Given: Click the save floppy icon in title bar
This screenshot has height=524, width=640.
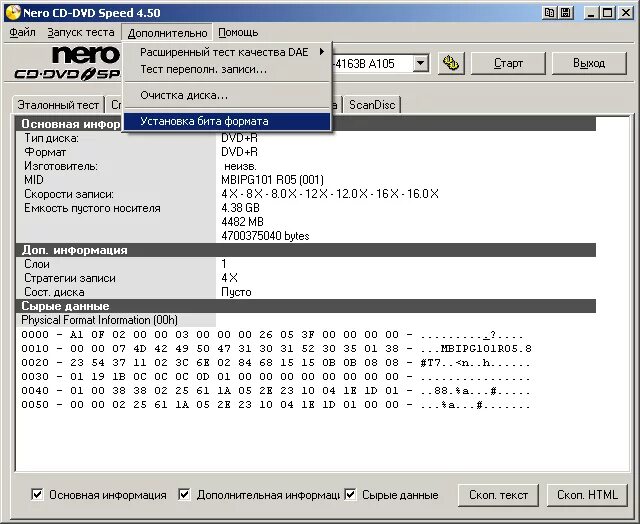Looking at the screenshot, I should pyautogui.click(x=566, y=13).
